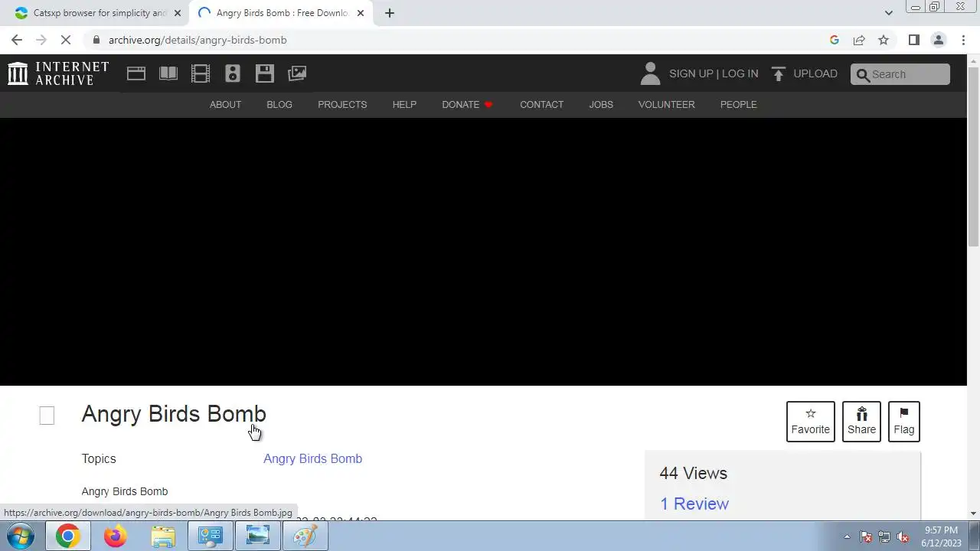The height and width of the screenshot is (551, 980).
Task: Open the Internet Archive home logo
Action: coord(58,73)
